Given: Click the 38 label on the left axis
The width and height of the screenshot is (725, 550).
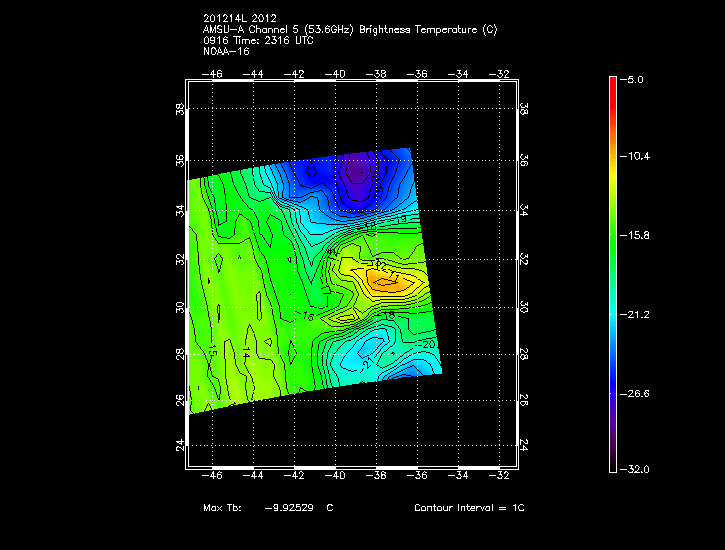Looking at the screenshot, I should pyautogui.click(x=180, y=113).
